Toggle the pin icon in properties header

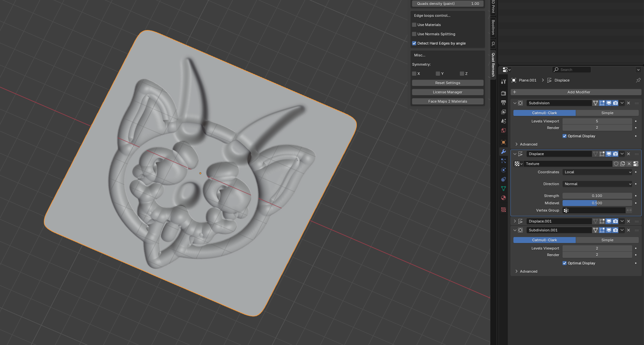point(638,80)
